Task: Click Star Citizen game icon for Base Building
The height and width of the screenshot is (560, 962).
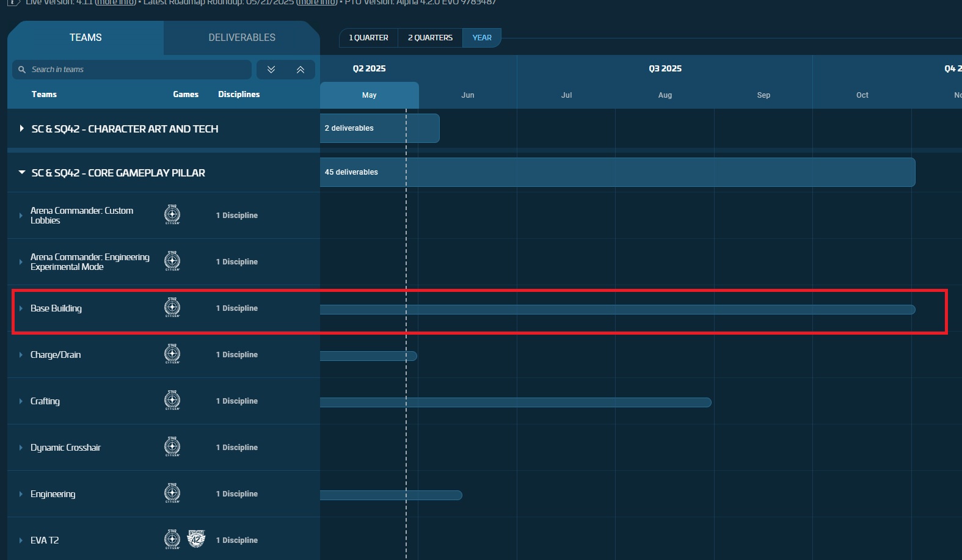Action: tap(172, 307)
